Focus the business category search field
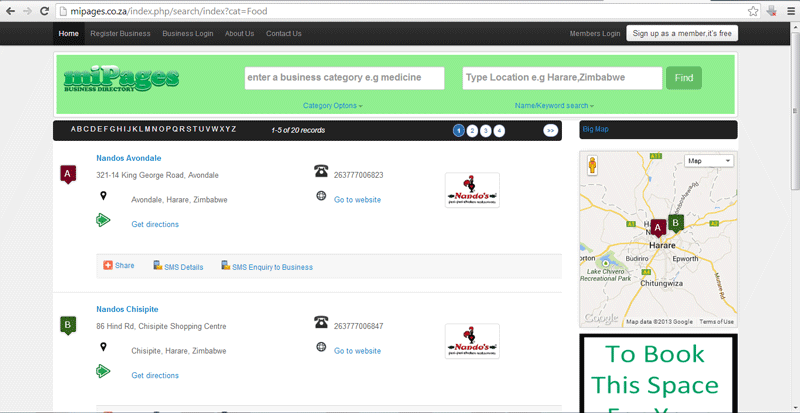The width and height of the screenshot is (800, 413). 344,78
